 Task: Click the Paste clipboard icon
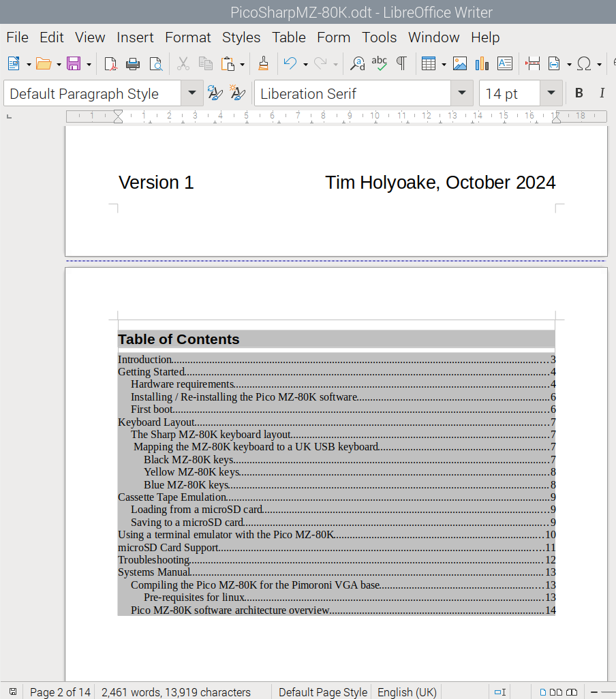pos(228,64)
